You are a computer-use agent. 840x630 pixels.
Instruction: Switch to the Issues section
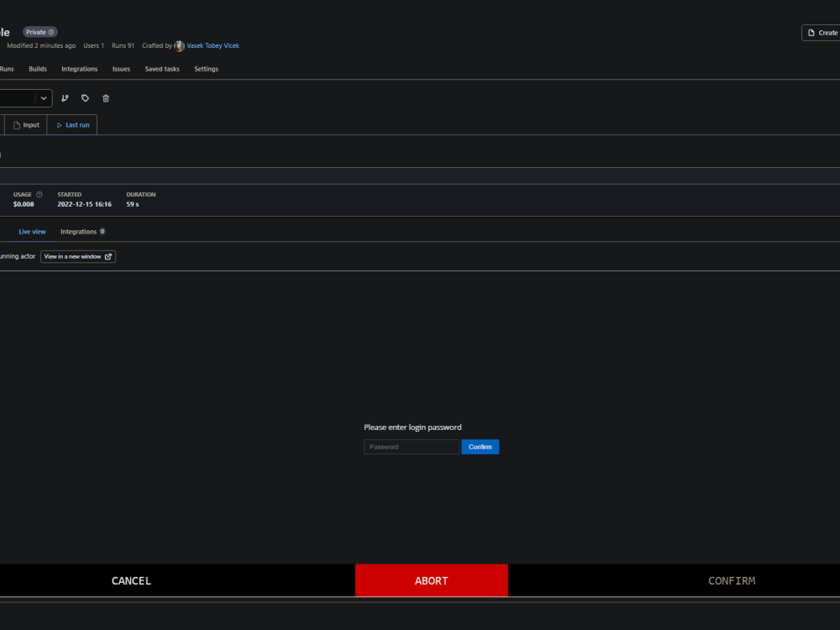tap(121, 69)
